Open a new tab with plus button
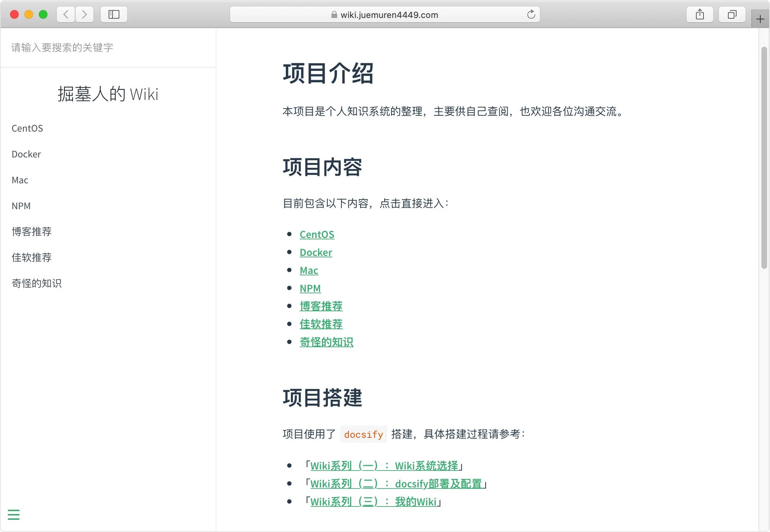This screenshot has height=532, width=770. click(x=760, y=19)
